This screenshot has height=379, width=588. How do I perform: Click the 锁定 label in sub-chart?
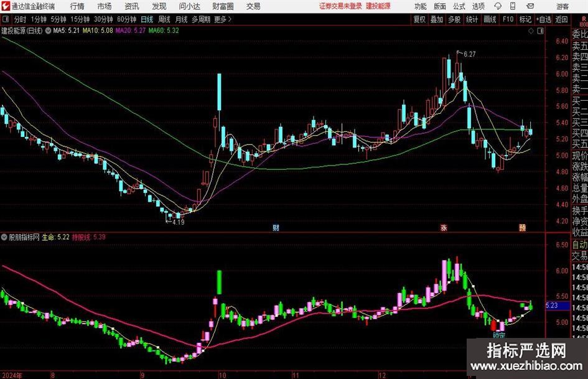(499, 335)
